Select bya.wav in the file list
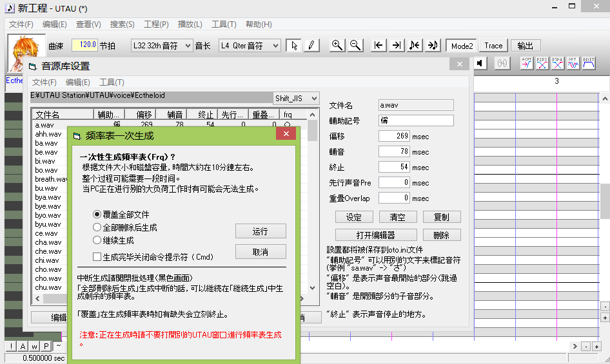Screen dimensions: 610x364 pos(48,197)
